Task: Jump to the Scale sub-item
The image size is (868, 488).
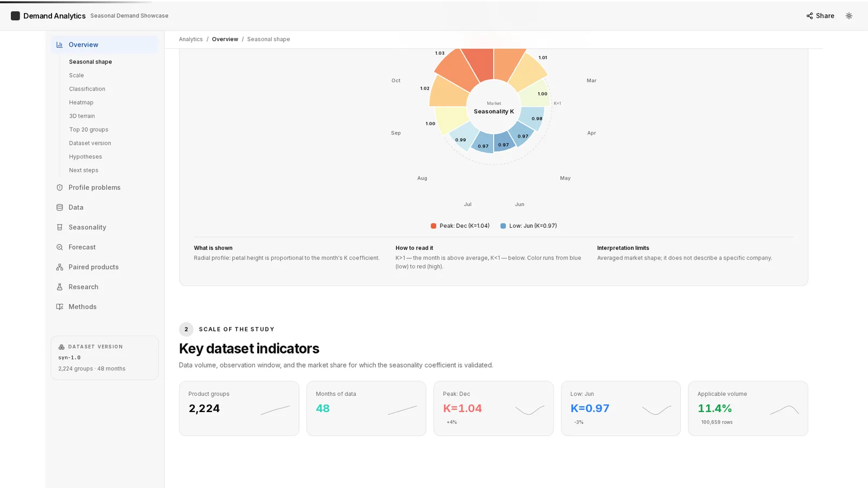Action: [x=76, y=75]
